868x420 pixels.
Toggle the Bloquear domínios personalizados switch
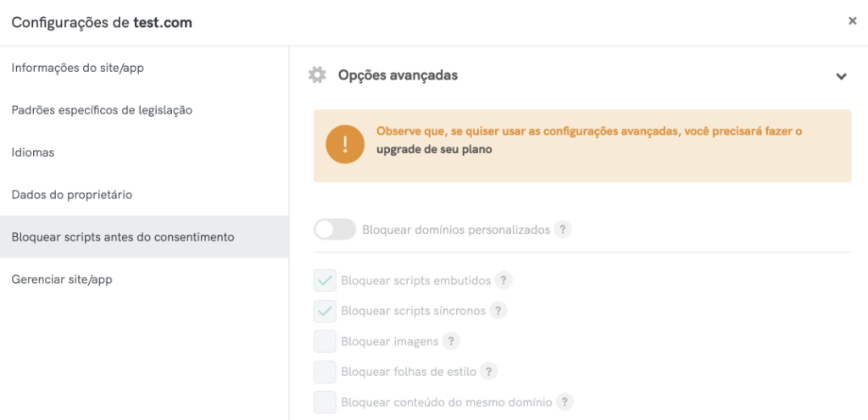[x=334, y=229]
